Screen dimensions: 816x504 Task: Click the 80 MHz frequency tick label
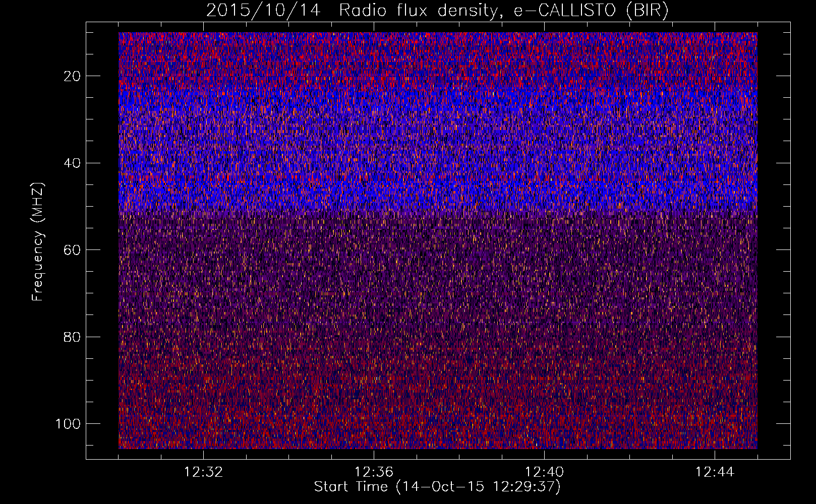[73, 337]
